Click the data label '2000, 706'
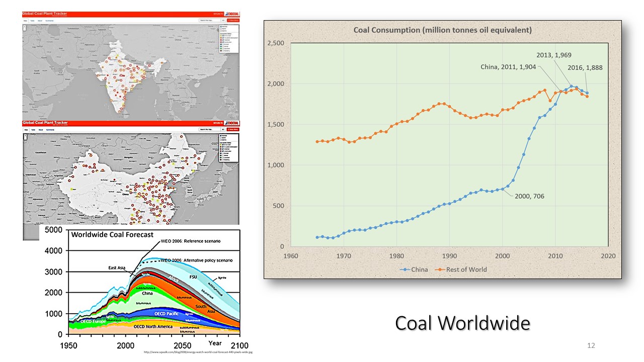Screen dimensions: 644x362 (529, 196)
